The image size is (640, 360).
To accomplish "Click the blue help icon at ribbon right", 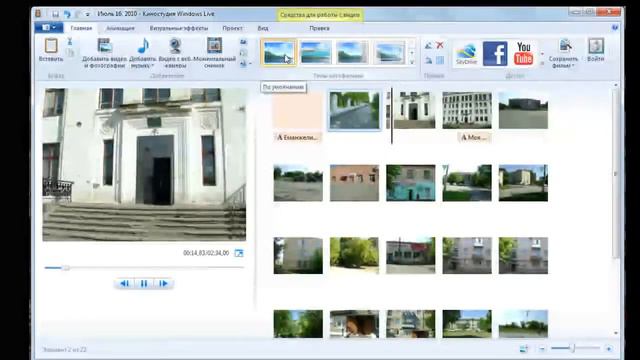I will coord(615,28).
